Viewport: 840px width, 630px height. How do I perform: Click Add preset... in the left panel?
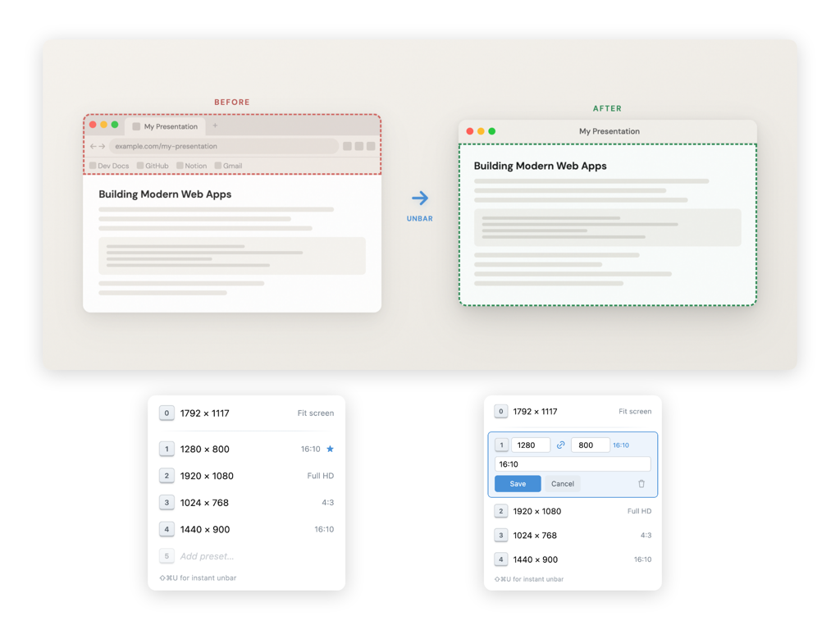click(x=207, y=556)
